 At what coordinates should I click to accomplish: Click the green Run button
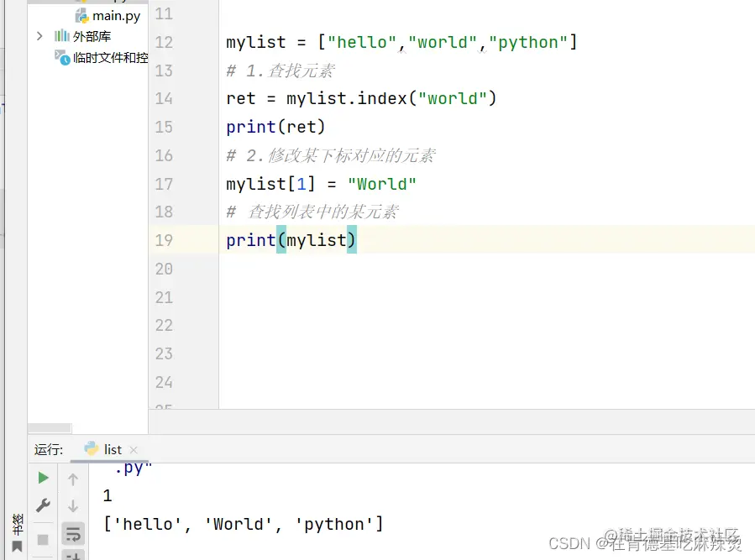43,478
